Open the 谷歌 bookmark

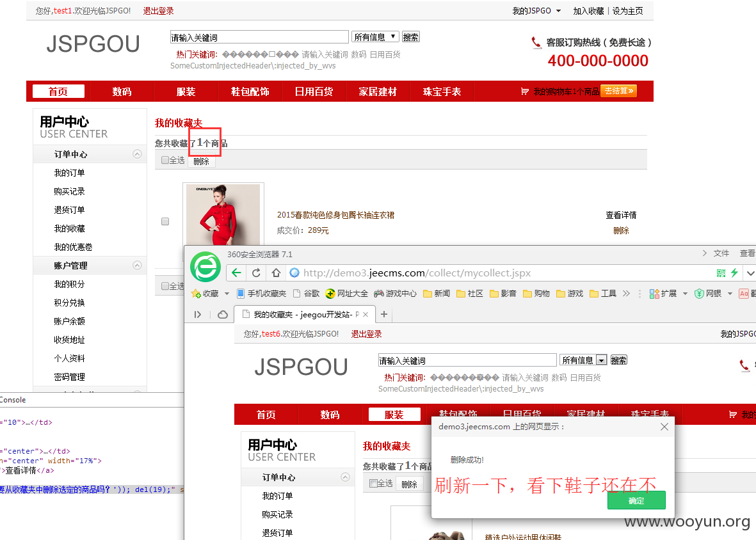[306, 294]
